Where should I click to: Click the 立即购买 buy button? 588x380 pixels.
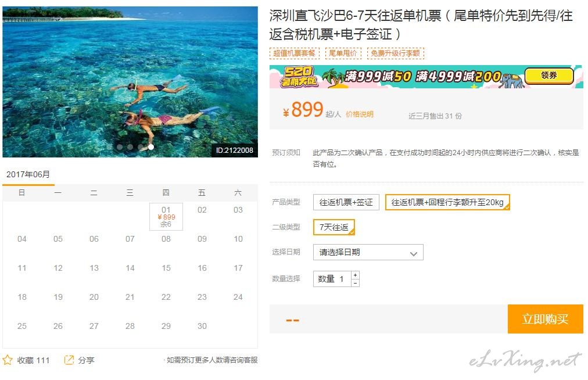tap(545, 319)
